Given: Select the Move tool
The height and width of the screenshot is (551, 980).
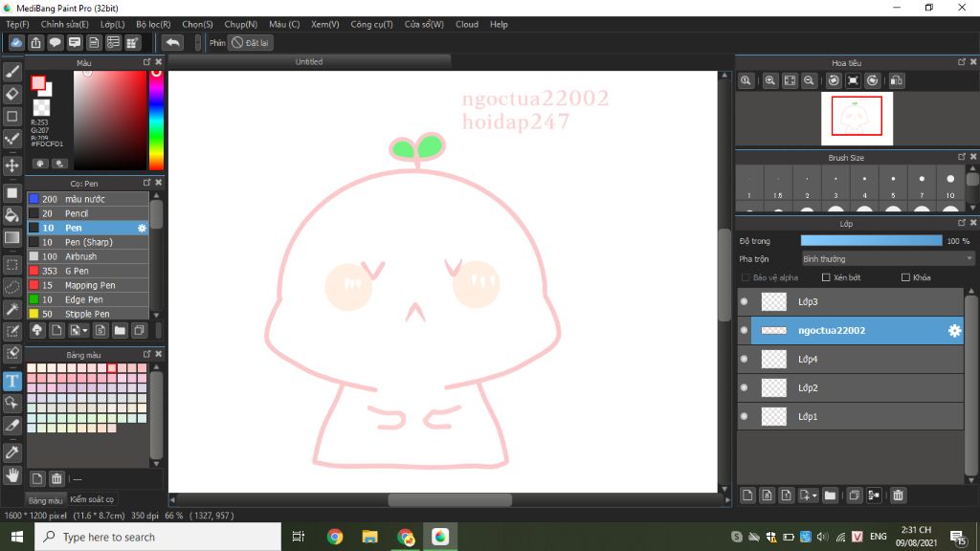Looking at the screenshot, I should point(12,165).
